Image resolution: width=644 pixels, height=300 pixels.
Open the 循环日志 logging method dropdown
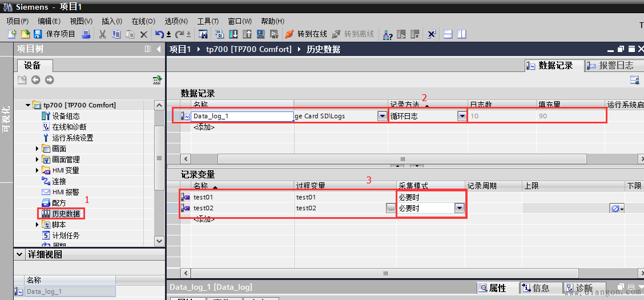click(x=462, y=117)
